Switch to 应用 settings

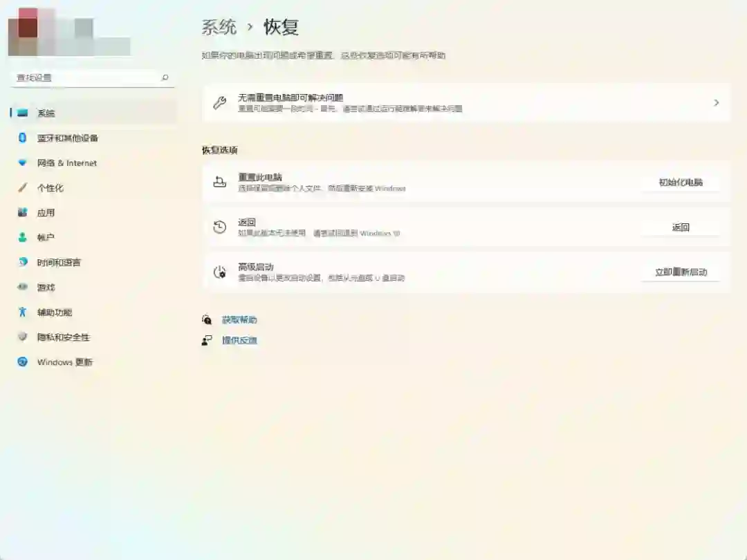pos(93,212)
